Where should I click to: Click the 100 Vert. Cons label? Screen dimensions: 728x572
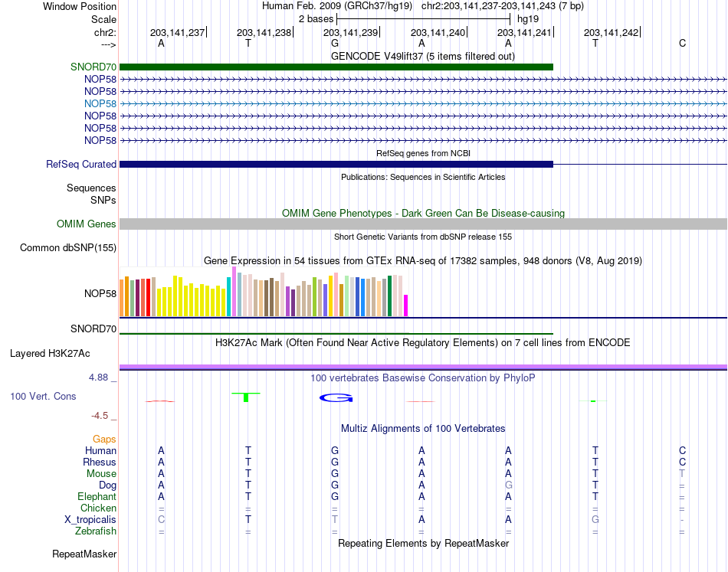coord(43,396)
